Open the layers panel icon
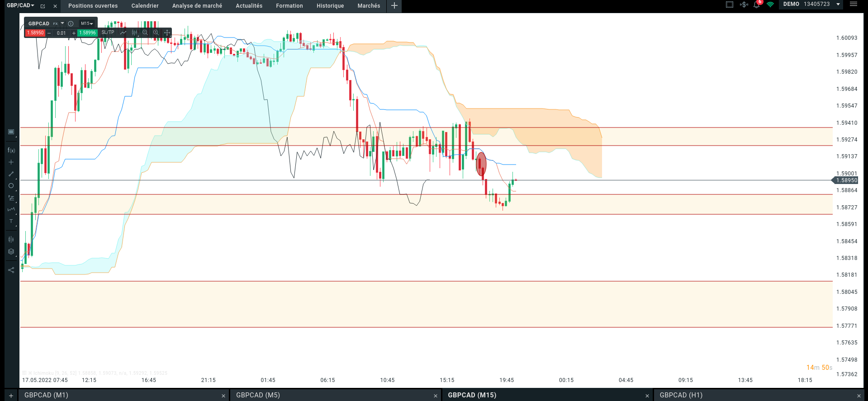 [11, 252]
